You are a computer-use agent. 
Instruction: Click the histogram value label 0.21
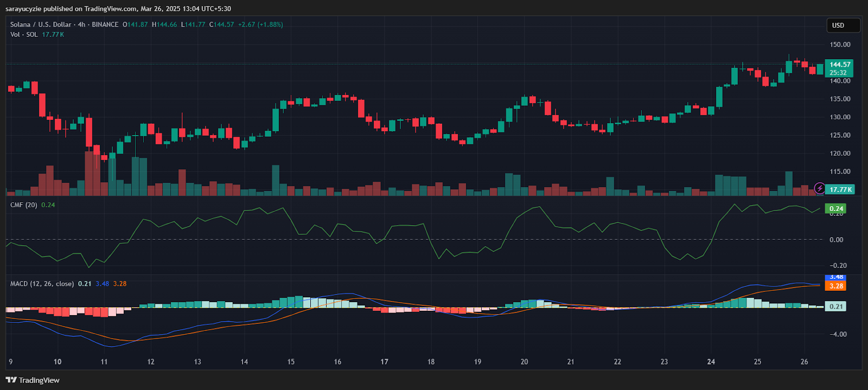coord(836,306)
